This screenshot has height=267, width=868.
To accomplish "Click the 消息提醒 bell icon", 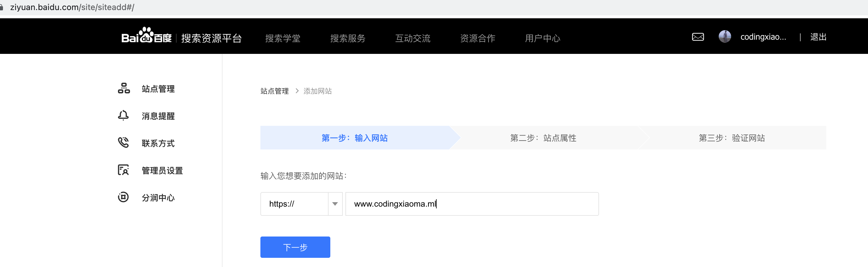I will click(123, 115).
